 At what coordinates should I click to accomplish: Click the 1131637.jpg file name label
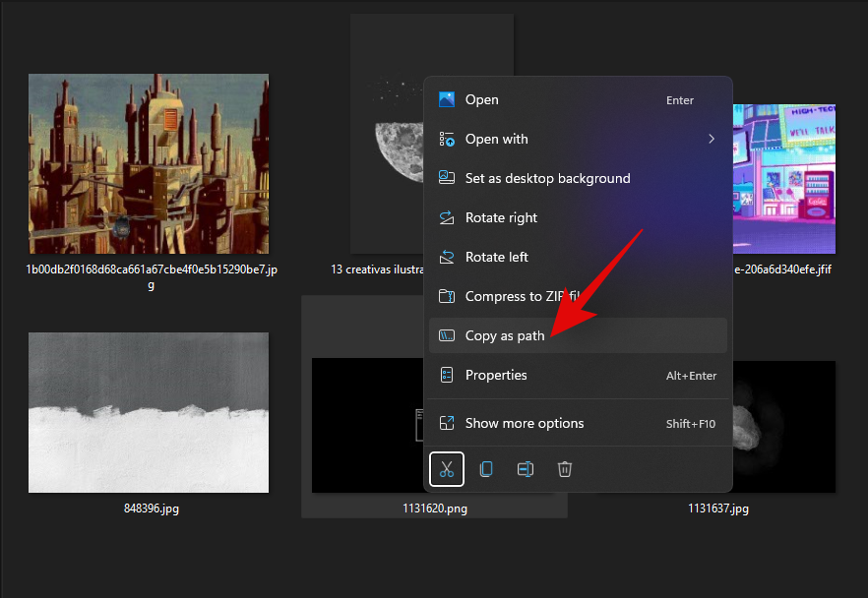click(718, 508)
